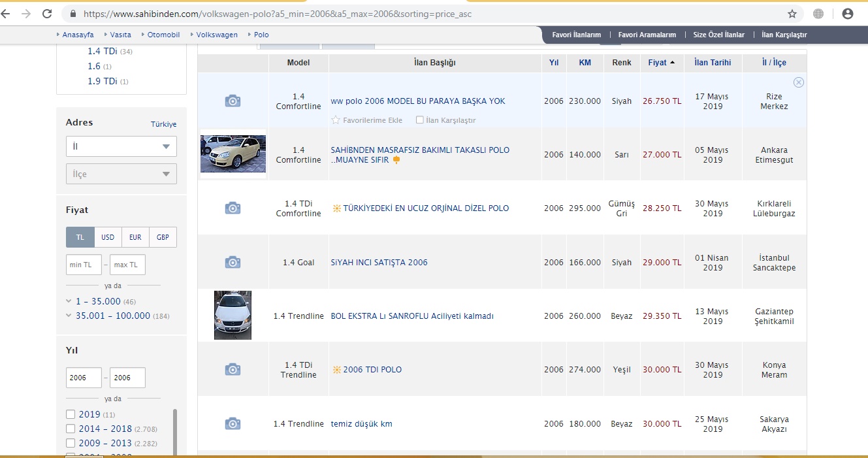Viewport: 868px width, 458px height.
Task: Enable the 2014 – 2018 year checkbox
Action: click(71, 429)
